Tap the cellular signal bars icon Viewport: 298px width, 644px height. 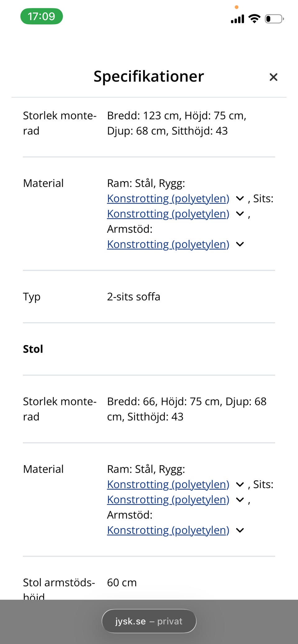(x=237, y=19)
